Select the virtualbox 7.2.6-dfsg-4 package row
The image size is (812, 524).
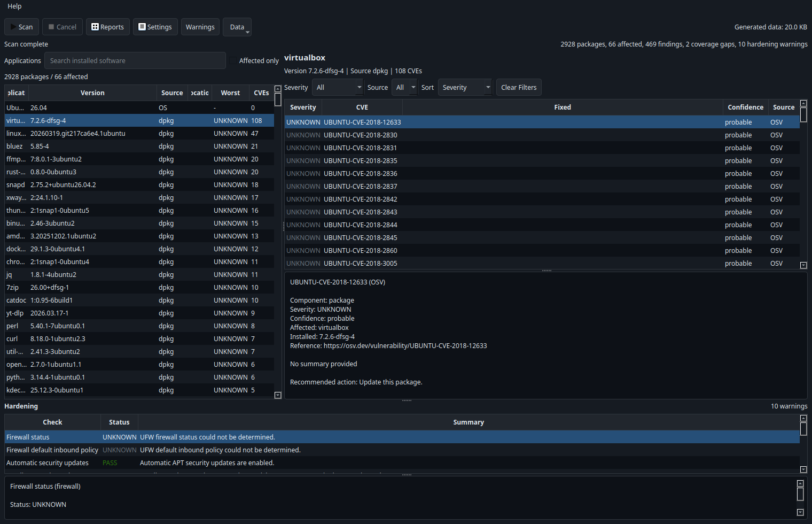click(x=139, y=120)
